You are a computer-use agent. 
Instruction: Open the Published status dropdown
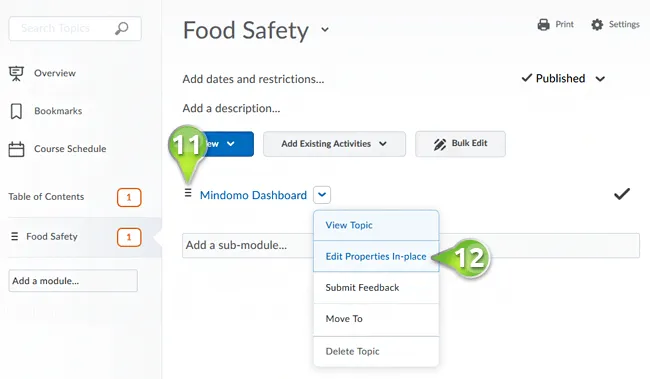click(600, 79)
